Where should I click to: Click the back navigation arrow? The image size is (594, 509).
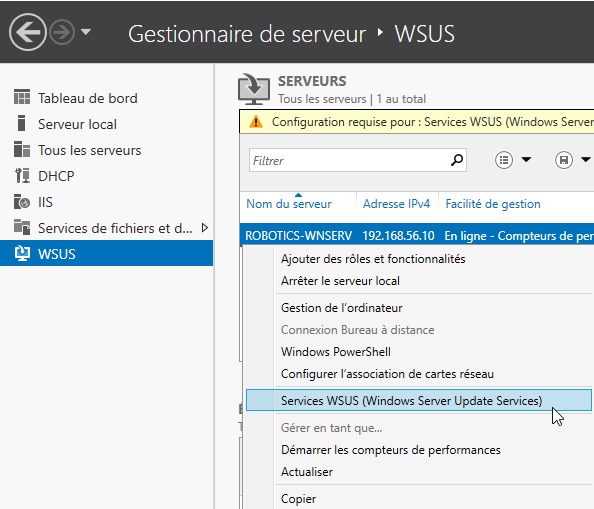pyautogui.click(x=28, y=32)
